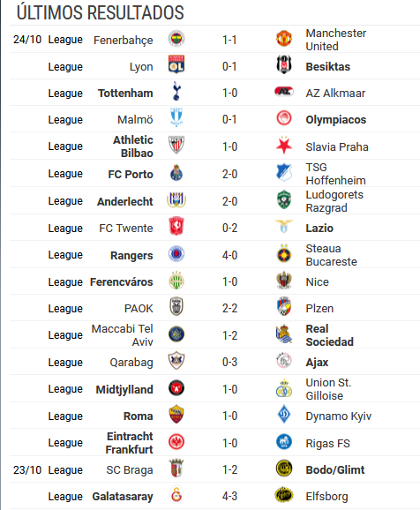Open the Ajax team link
This screenshot has height=510, width=420.
317,363
